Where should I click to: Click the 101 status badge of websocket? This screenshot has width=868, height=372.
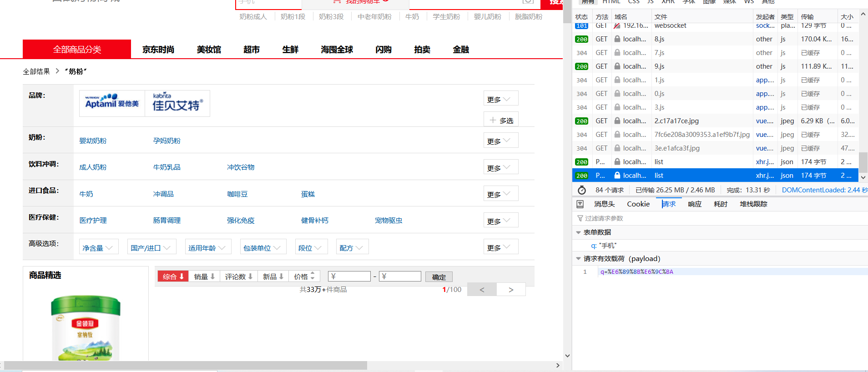pyautogui.click(x=582, y=26)
